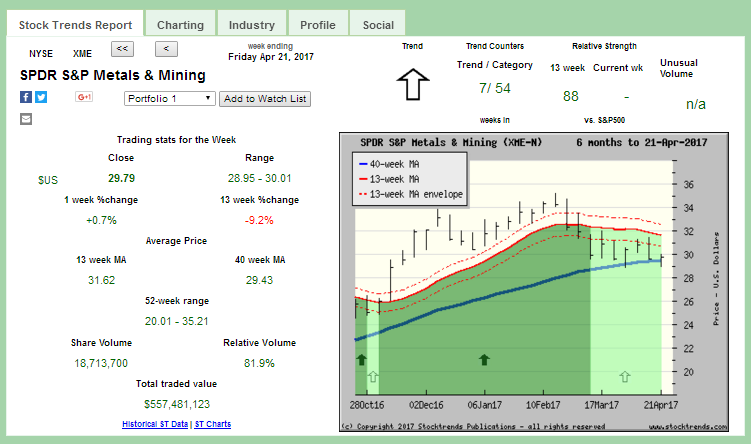The height and width of the screenshot is (444, 751).
Task: Go to previous week with < button
Action: click(x=166, y=49)
